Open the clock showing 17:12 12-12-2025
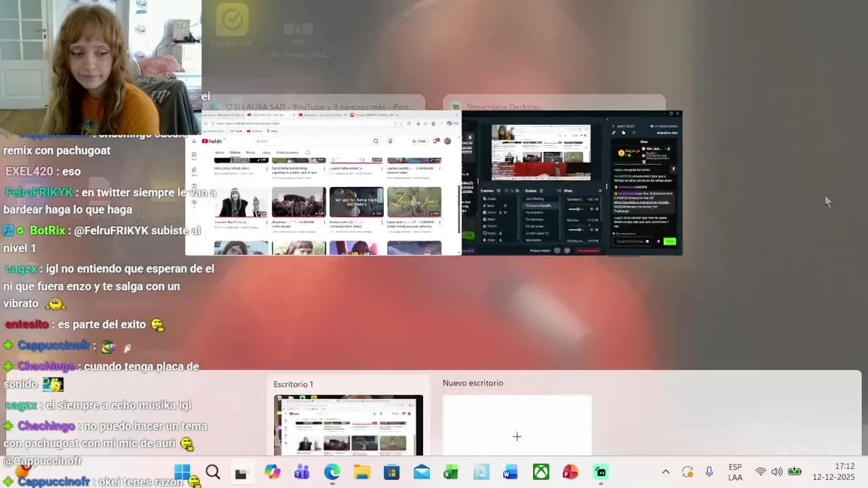The image size is (868, 488). pyautogui.click(x=834, y=472)
